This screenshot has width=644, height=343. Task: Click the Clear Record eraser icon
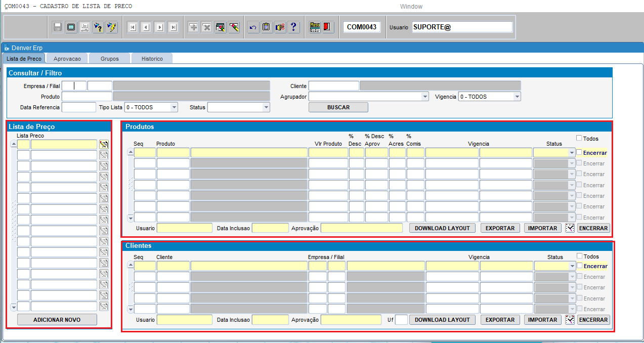point(234,27)
